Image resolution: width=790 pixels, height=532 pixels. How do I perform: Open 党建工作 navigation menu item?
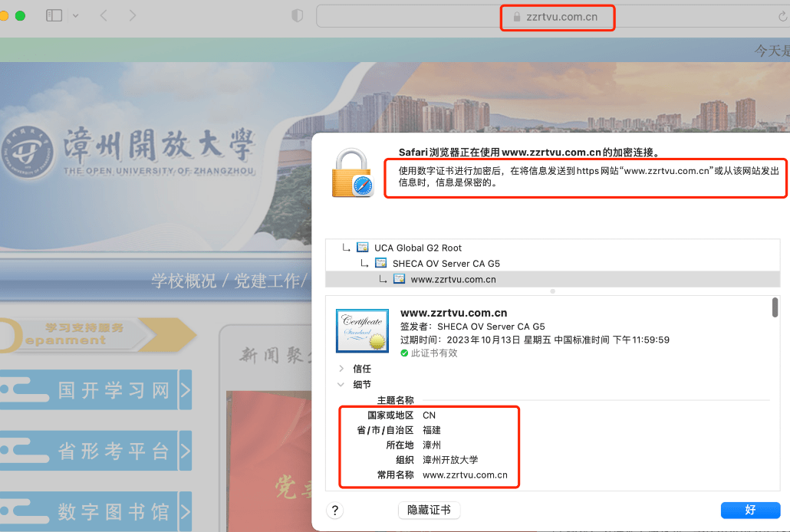click(266, 281)
